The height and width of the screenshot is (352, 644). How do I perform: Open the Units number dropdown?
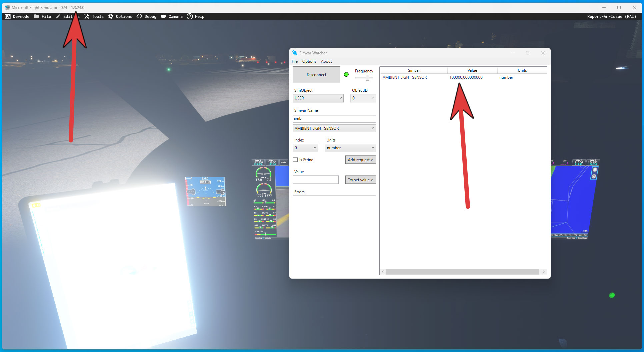point(350,148)
